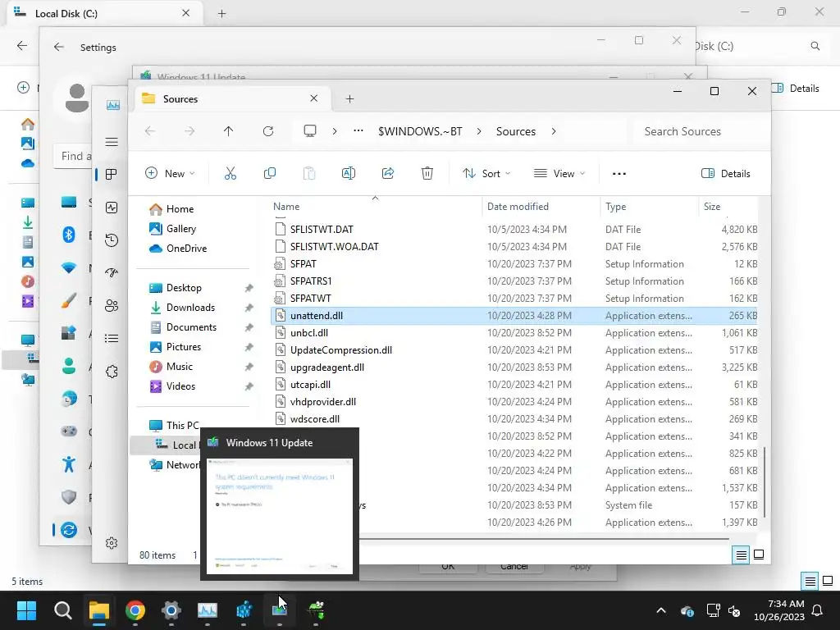
Task: Open Task Manager settings gear icon
Action: pyautogui.click(x=112, y=543)
